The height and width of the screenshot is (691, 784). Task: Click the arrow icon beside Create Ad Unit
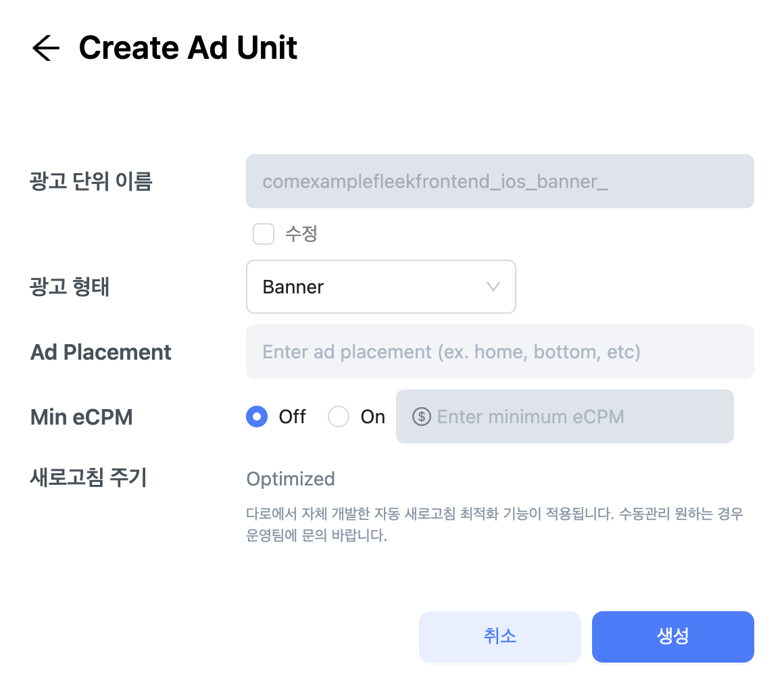45,47
